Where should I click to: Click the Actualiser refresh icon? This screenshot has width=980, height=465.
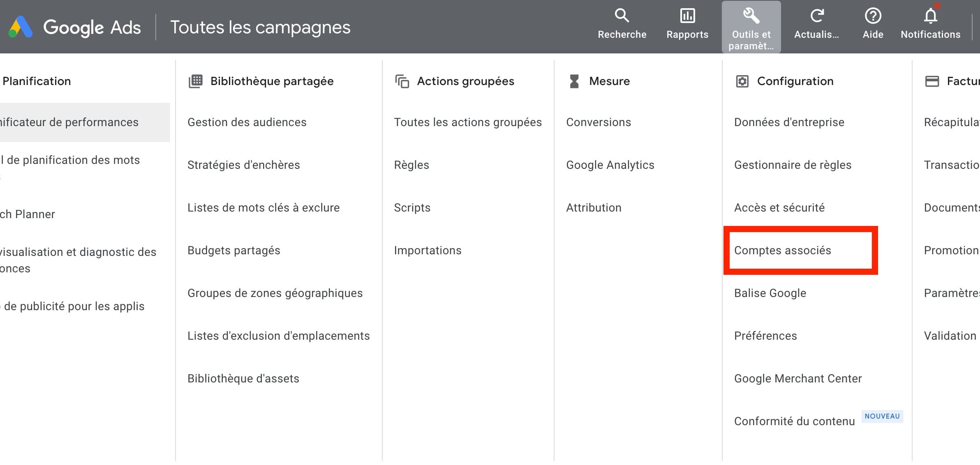click(817, 16)
